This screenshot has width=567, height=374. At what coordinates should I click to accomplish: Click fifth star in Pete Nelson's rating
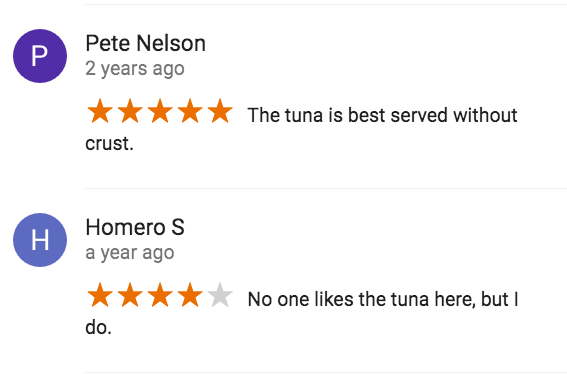click(x=220, y=111)
